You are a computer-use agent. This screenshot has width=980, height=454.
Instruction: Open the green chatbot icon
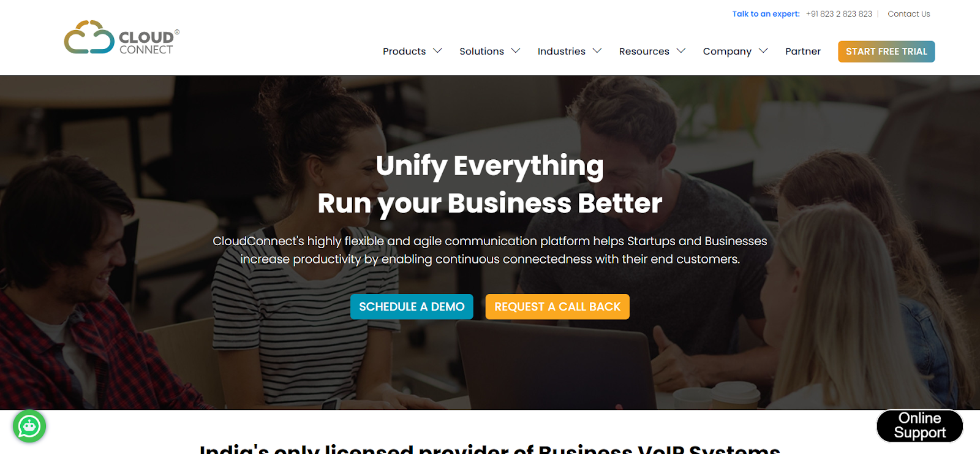[x=29, y=426]
